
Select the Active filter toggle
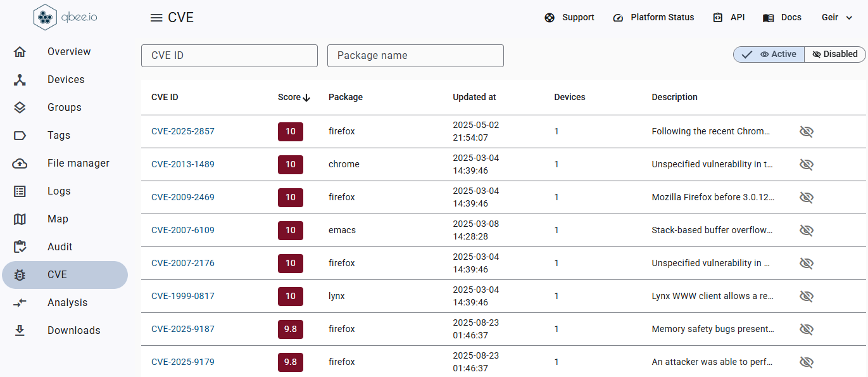[769, 54]
